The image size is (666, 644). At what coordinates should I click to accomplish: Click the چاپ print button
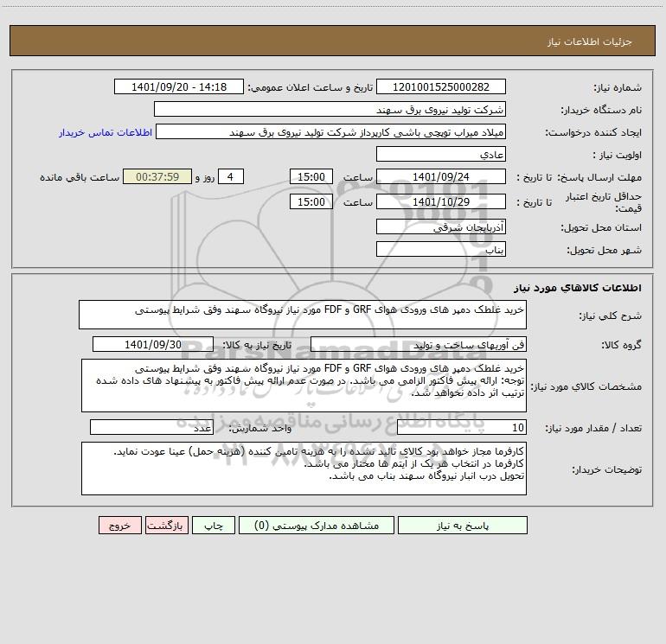pyautogui.click(x=214, y=526)
